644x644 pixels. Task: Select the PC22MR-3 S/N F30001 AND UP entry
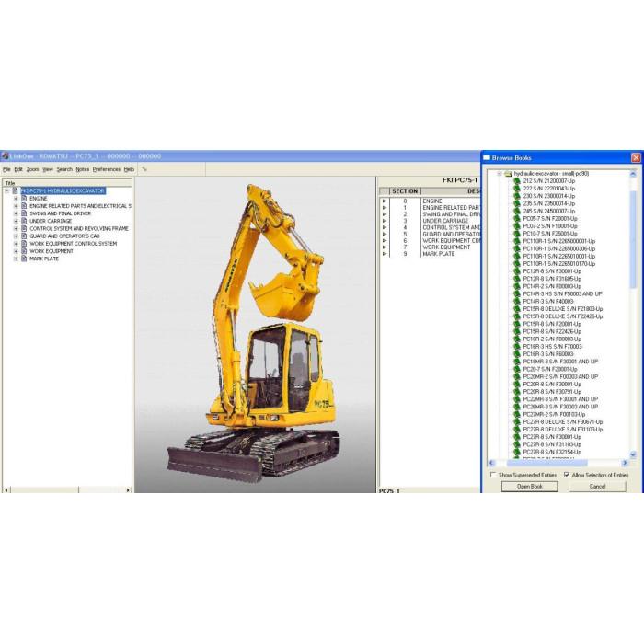[x=560, y=399]
